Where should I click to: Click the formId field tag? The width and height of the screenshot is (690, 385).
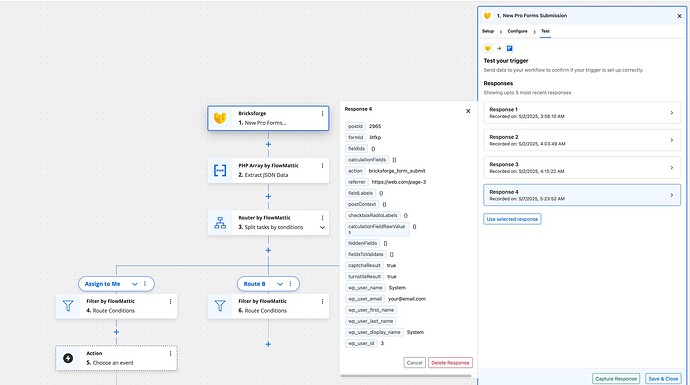click(356, 137)
